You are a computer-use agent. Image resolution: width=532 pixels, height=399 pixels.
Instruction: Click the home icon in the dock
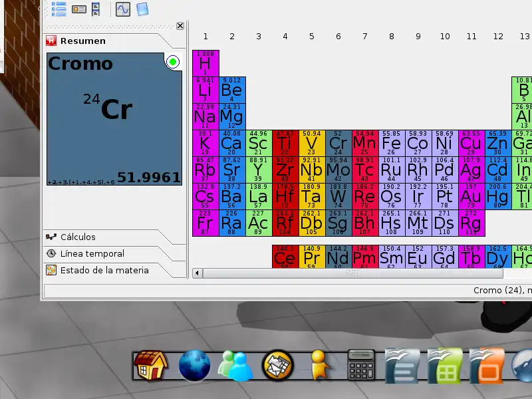click(x=152, y=365)
